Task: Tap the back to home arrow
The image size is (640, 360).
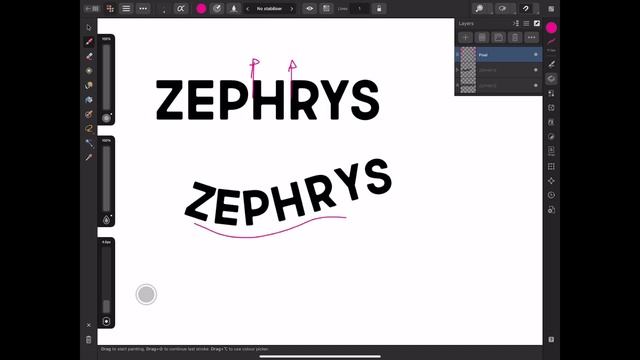Action: click(x=92, y=9)
